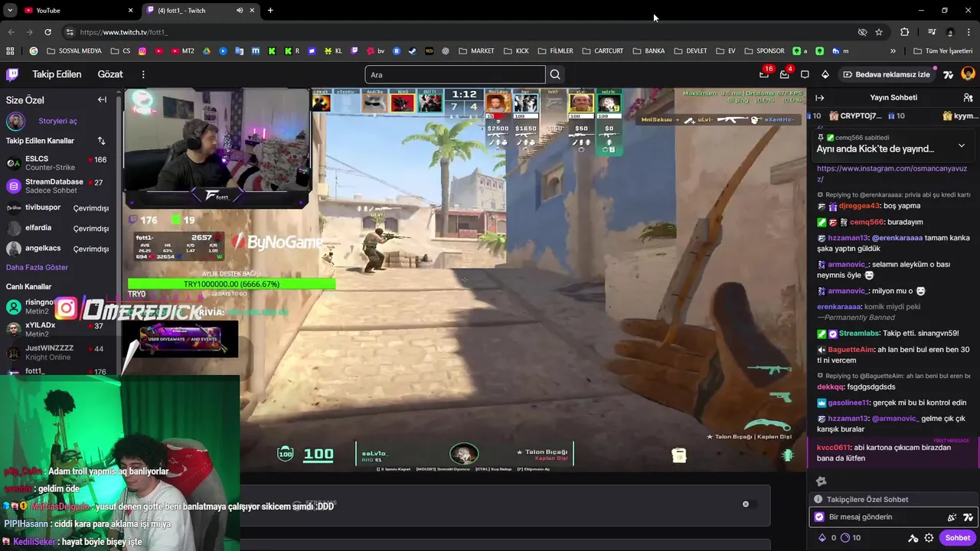
Task: Open the BANKA bookmark folder
Action: pyautogui.click(x=648, y=51)
